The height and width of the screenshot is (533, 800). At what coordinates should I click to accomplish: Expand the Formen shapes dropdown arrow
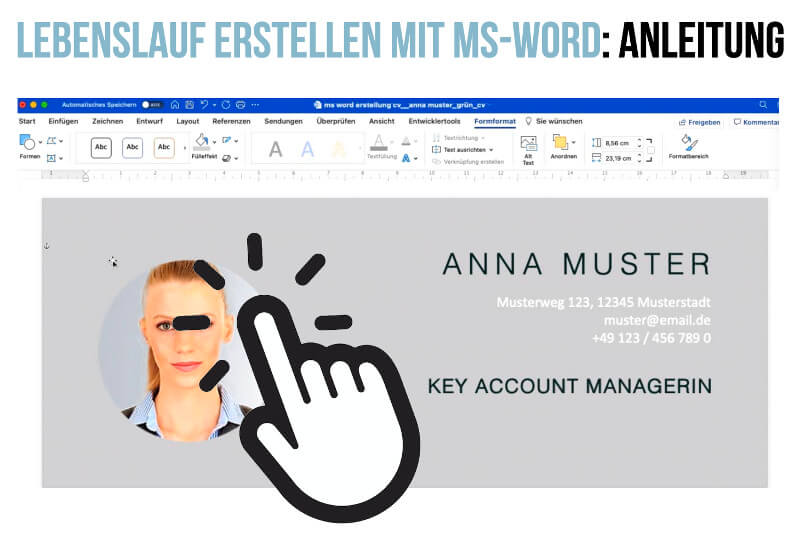click(40, 142)
